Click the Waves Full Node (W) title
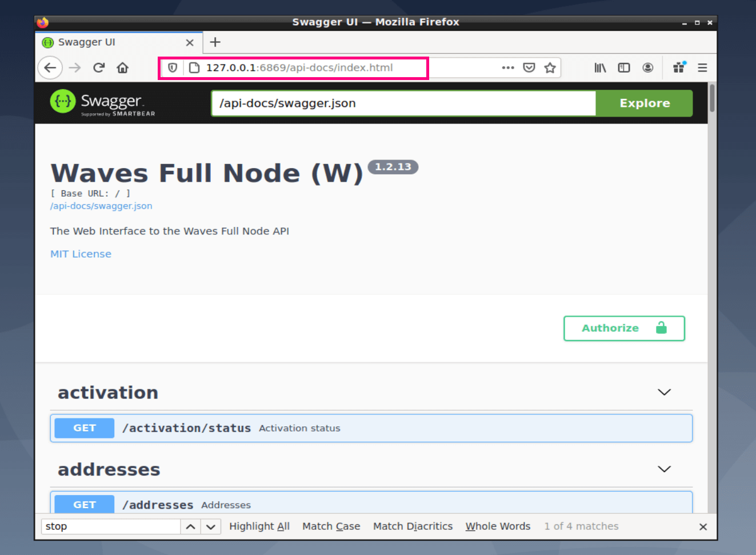This screenshot has height=555, width=756. pyautogui.click(x=207, y=173)
